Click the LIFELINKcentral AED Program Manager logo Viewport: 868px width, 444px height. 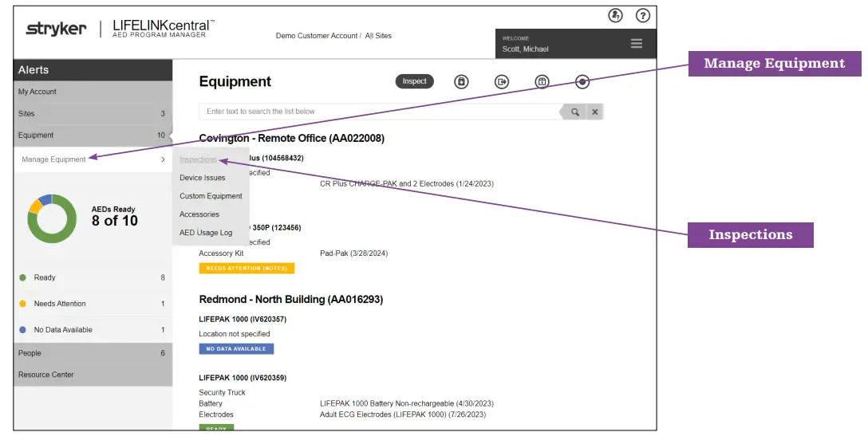pyautogui.click(x=164, y=29)
